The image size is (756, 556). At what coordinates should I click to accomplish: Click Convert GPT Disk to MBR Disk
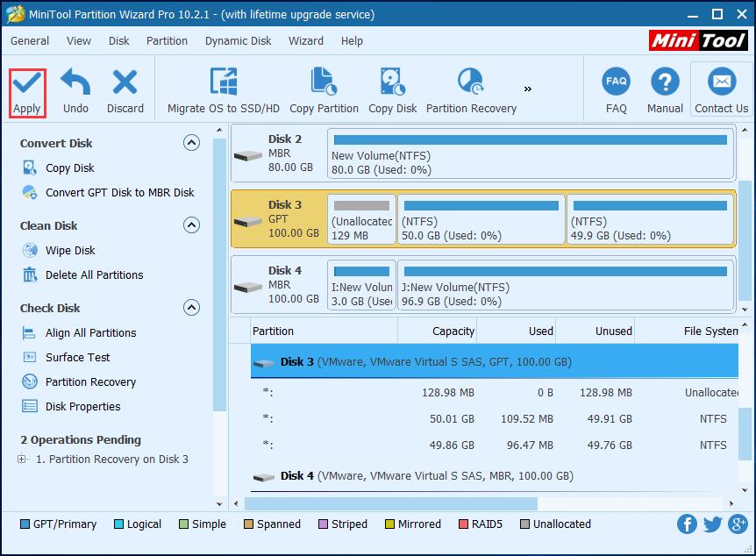(x=120, y=193)
